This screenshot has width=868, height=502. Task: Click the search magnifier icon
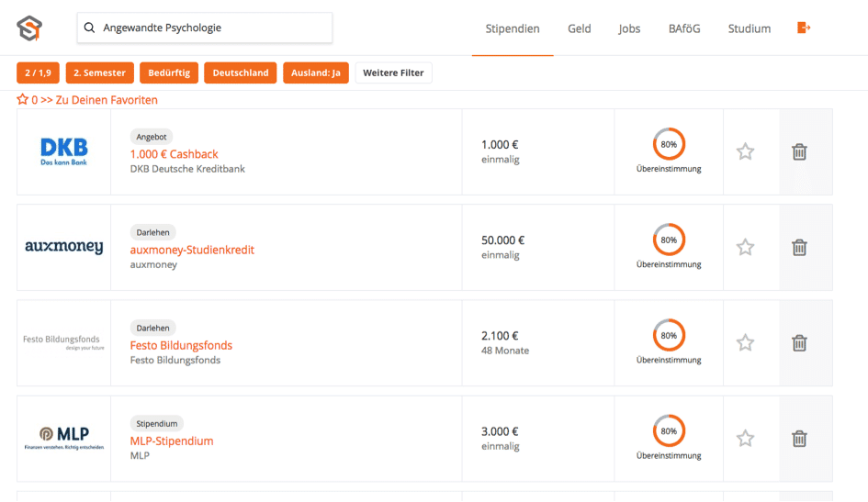(x=89, y=28)
